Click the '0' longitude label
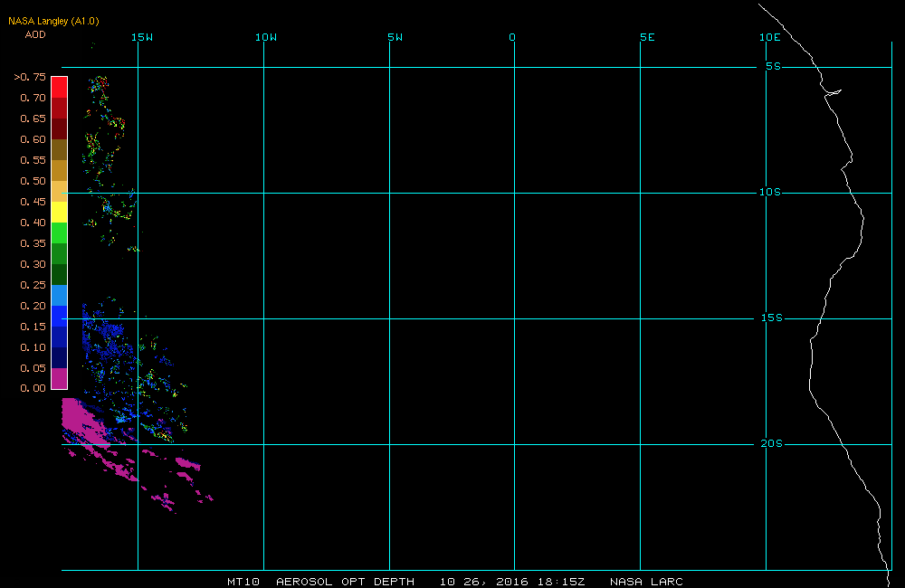905x588 pixels. click(x=512, y=37)
